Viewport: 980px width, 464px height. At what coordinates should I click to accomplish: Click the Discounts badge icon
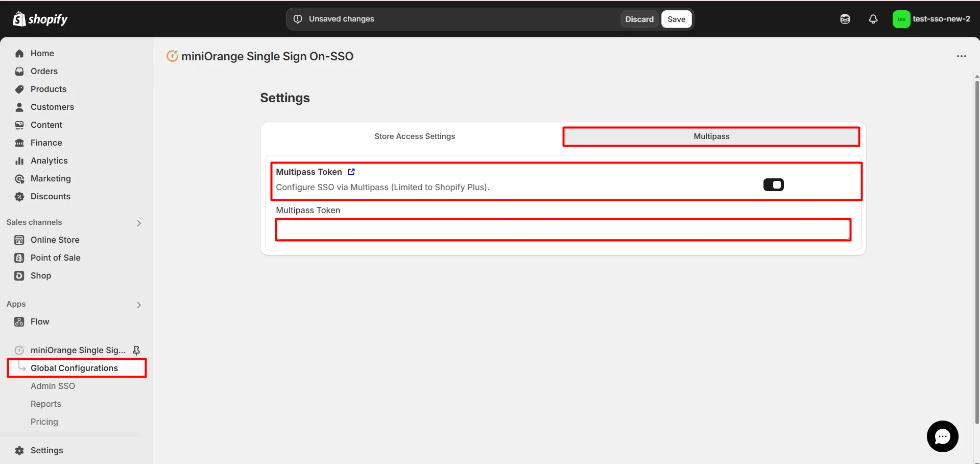19,196
